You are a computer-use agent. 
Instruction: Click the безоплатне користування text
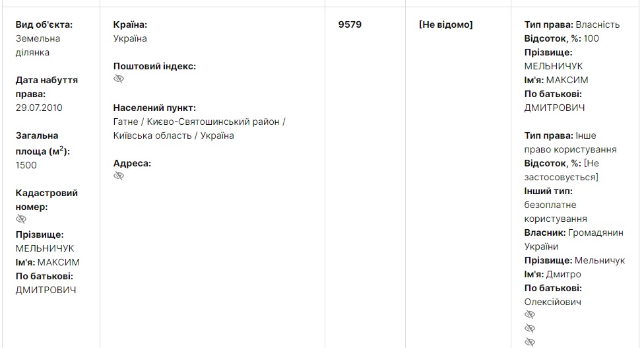coord(556,212)
